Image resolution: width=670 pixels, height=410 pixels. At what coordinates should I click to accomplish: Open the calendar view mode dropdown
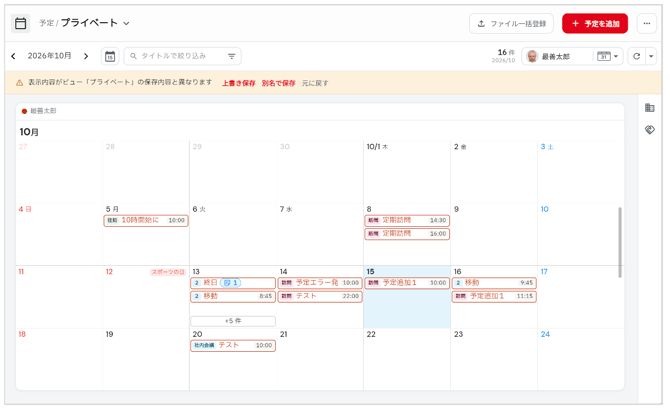point(608,56)
